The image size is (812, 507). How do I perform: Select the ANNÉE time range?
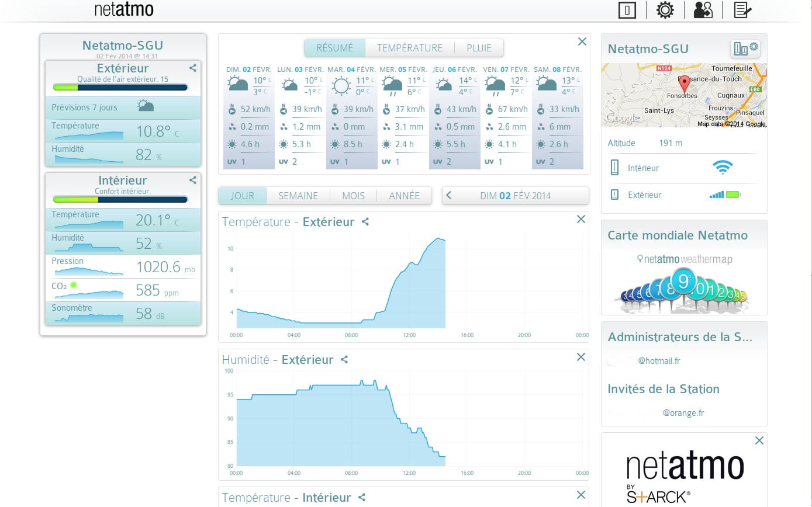(404, 196)
